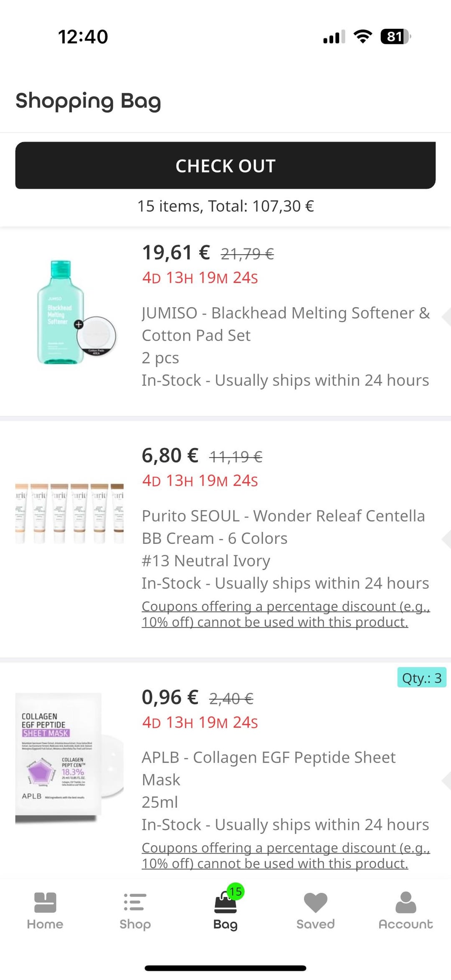Image resolution: width=451 pixels, height=980 pixels.
Task: Tap the Purito SEOUL Wonder Releaf title
Action: point(283,527)
